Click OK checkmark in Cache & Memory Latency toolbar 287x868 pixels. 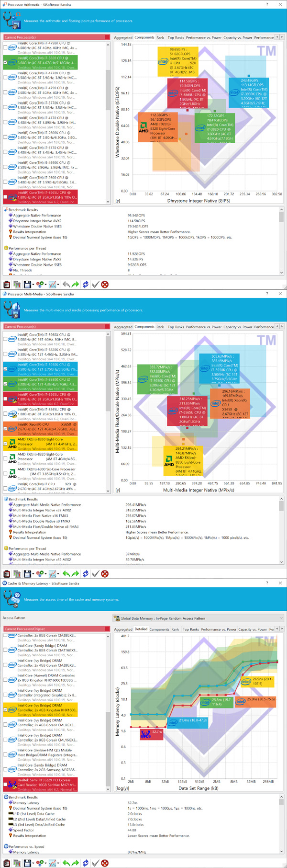[96, 863]
